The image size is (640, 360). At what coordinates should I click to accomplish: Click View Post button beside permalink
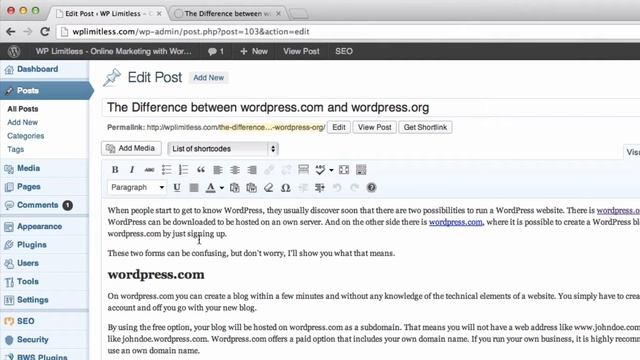pyautogui.click(x=375, y=127)
